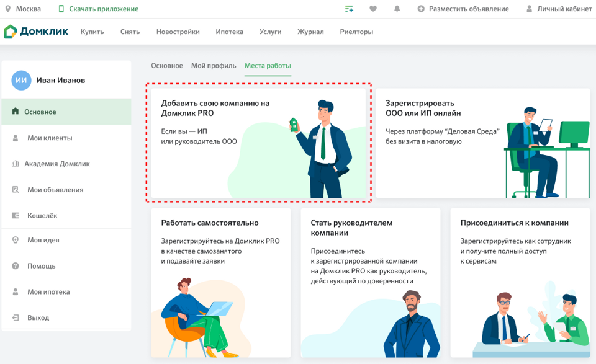Click the plus icon beside Разместить объявление
This screenshot has width=596, height=364.
(x=421, y=8)
